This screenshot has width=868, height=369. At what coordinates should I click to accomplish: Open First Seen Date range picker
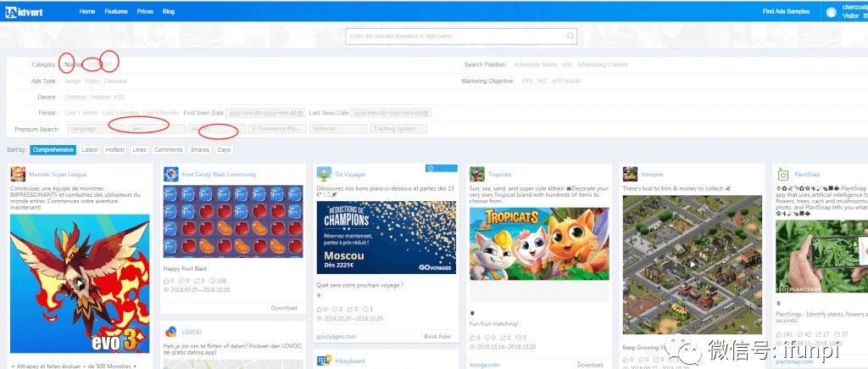pos(265,113)
